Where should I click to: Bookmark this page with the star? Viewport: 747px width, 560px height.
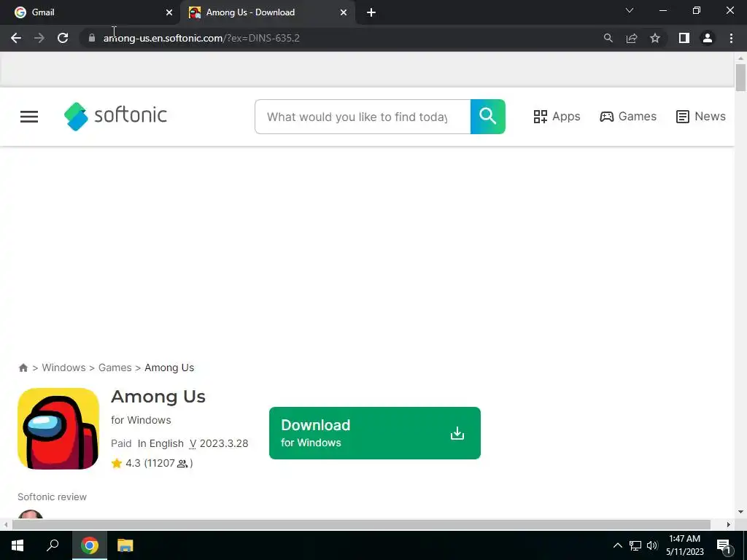pyautogui.click(x=655, y=38)
